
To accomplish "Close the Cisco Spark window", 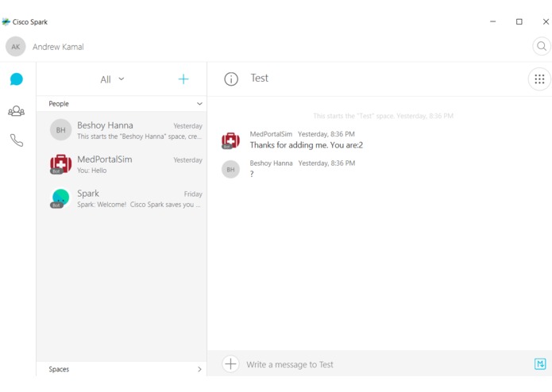I will pos(546,21).
